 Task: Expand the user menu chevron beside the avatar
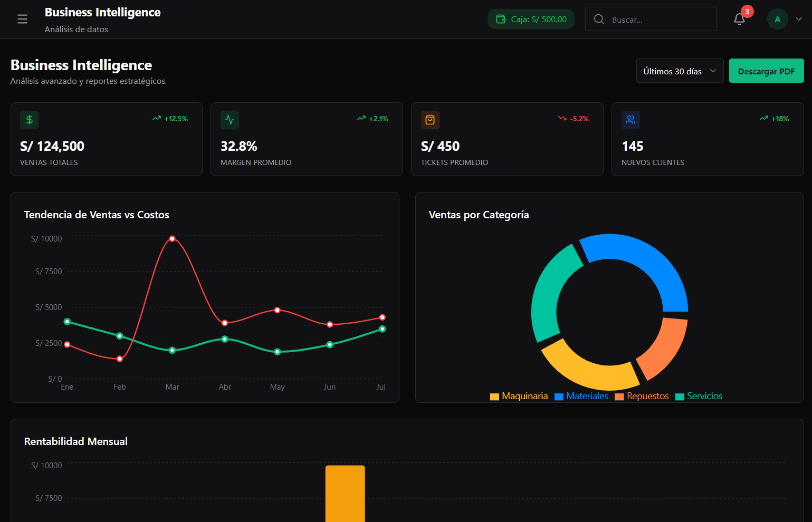[799, 19]
